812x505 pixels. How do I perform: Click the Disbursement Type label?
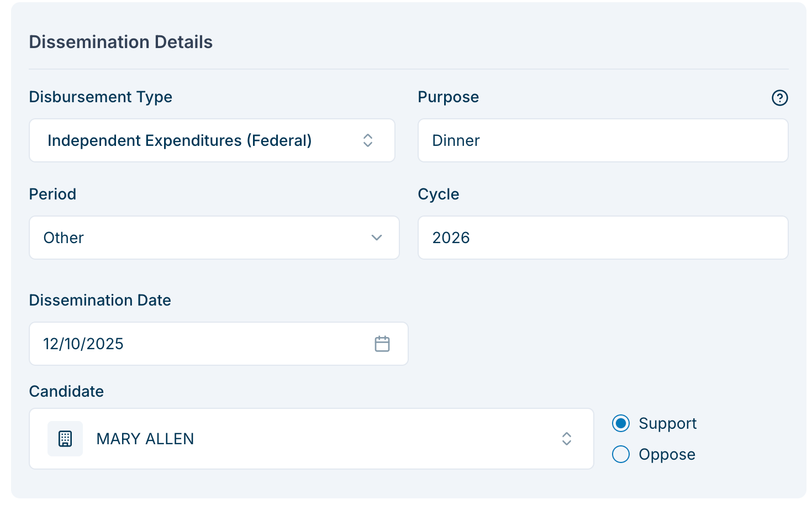101,97
